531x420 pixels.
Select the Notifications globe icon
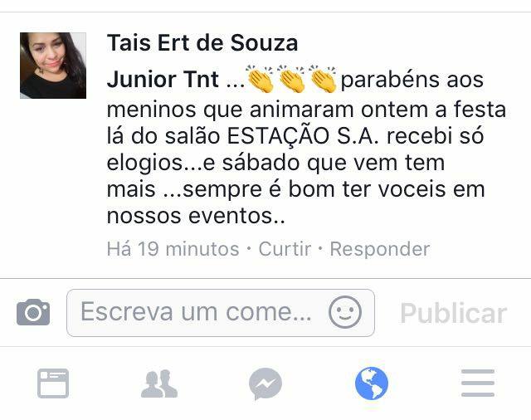(x=372, y=383)
